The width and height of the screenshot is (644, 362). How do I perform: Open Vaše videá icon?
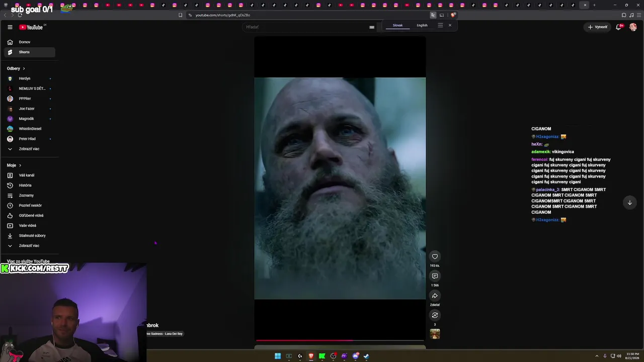(x=10, y=226)
